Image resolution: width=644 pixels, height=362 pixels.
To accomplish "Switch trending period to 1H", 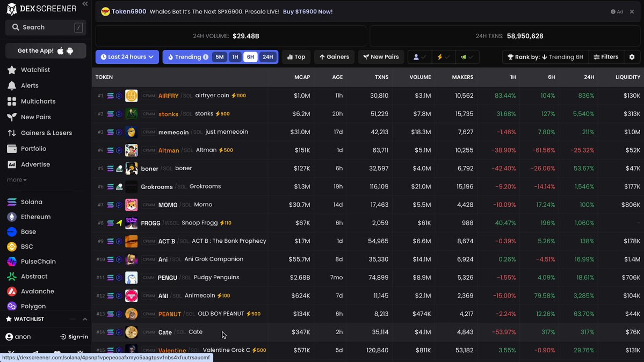I will [x=235, y=57].
